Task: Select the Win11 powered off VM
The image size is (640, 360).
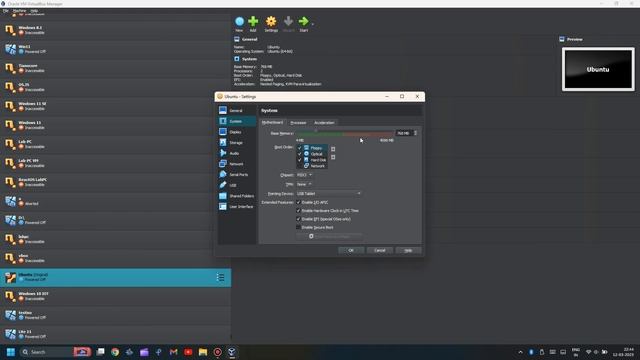Action: (x=116, y=49)
